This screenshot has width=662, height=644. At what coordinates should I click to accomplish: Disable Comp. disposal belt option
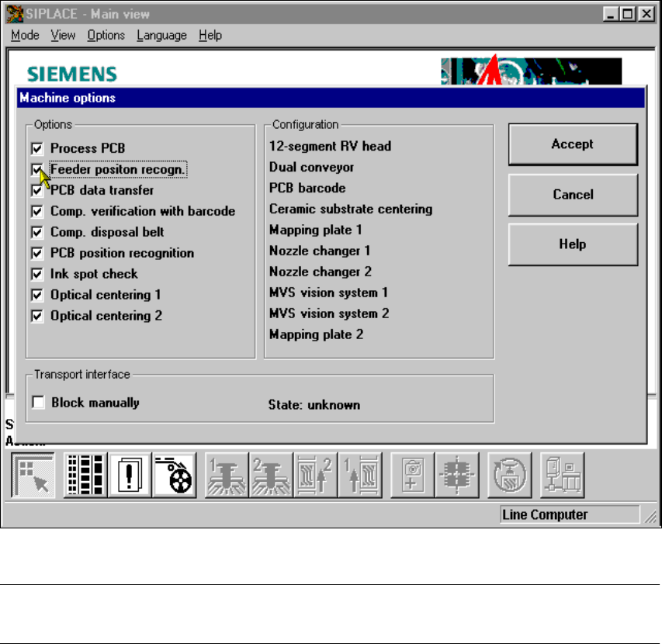(x=37, y=232)
